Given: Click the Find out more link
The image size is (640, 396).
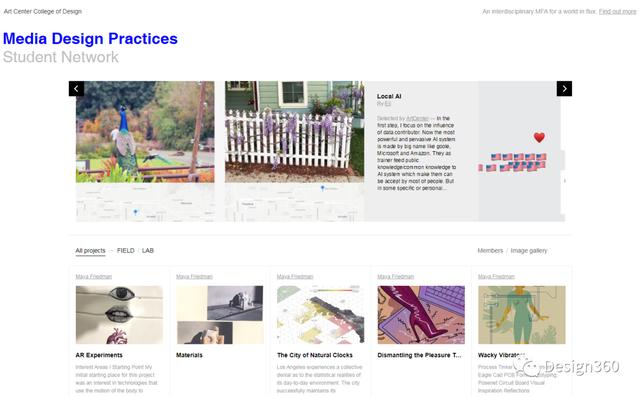Looking at the screenshot, I should click(617, 11).
